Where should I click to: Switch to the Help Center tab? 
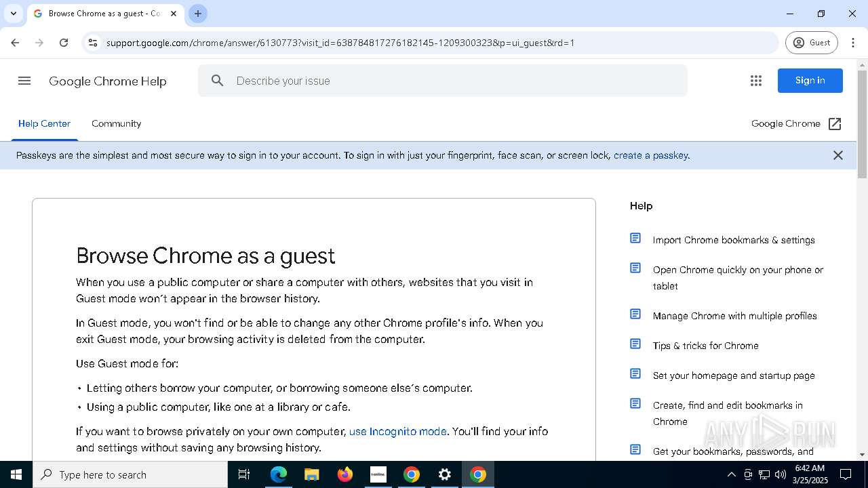click(44, 123)
